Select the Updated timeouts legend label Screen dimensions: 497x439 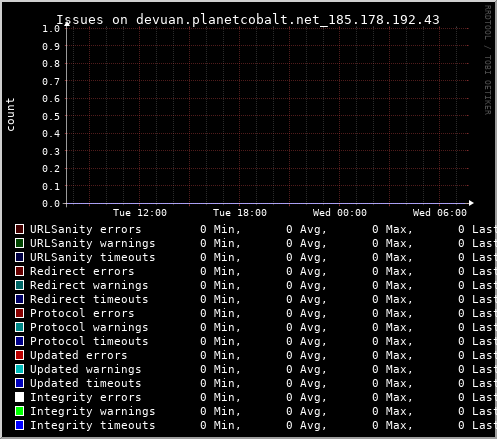85,383
